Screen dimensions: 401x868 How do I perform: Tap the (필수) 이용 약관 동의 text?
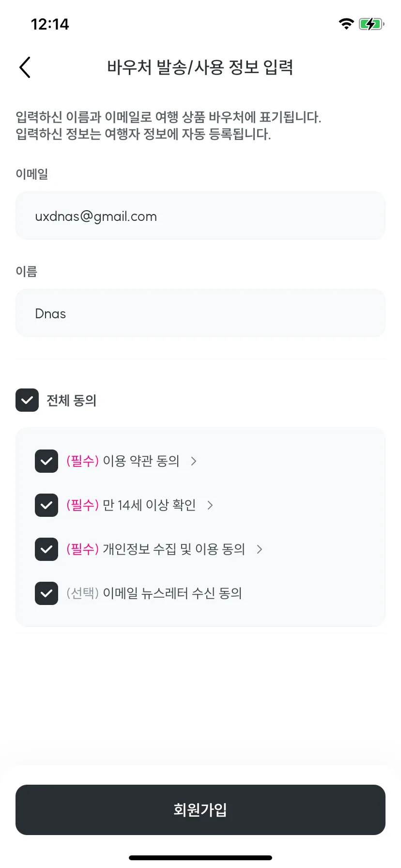tap(123, 461)
